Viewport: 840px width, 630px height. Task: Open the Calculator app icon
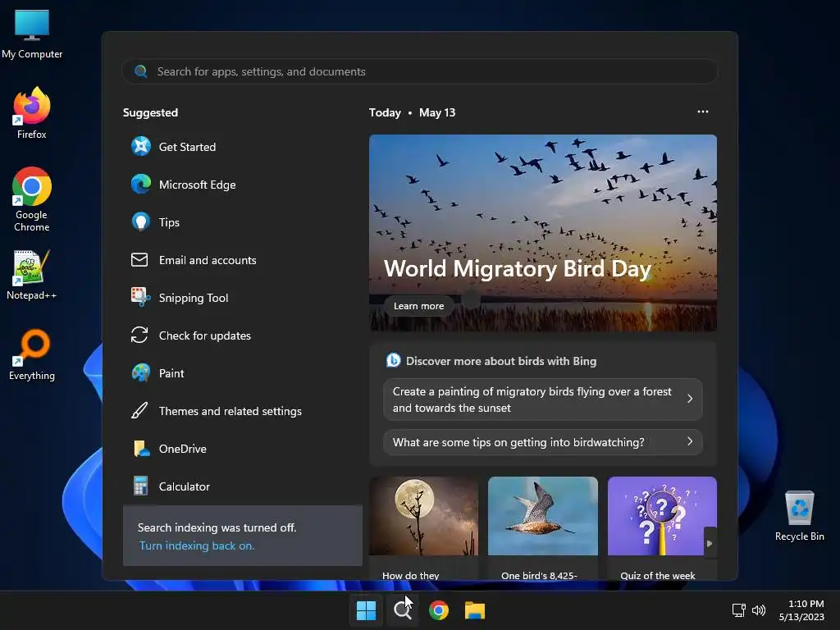click(141, 486)
